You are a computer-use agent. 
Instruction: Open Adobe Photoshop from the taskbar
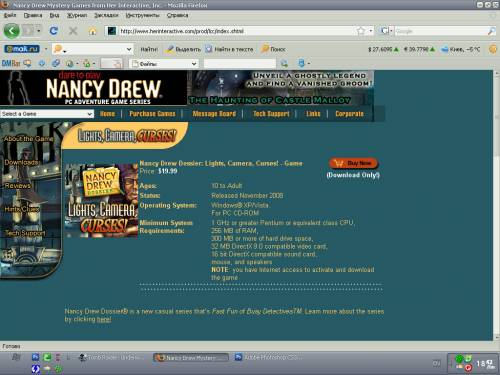point(269,357)
